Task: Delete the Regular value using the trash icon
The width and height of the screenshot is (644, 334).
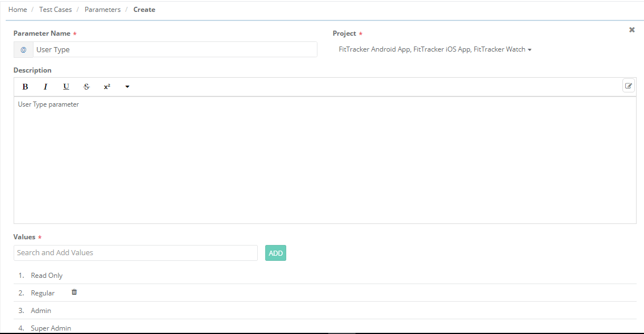Action: tap(74, 291)
